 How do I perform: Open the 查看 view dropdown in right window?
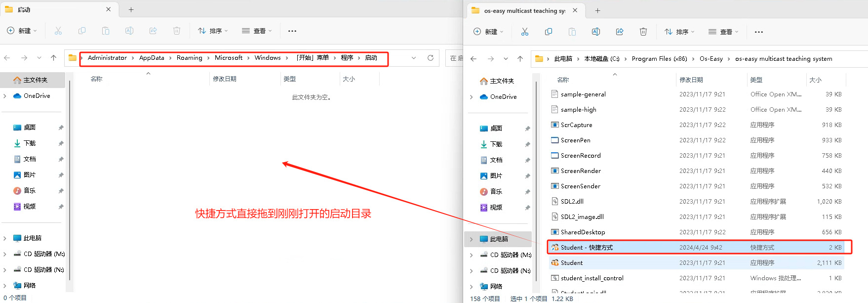coord(723,32)
